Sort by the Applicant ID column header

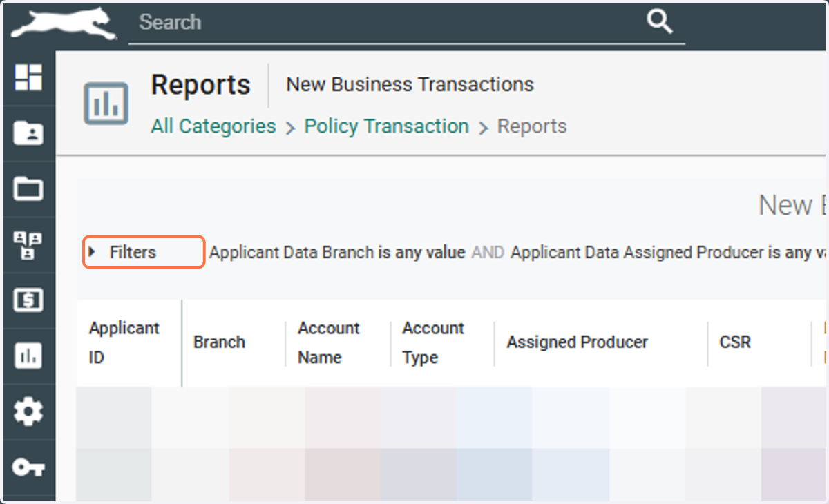coord(124,342)
